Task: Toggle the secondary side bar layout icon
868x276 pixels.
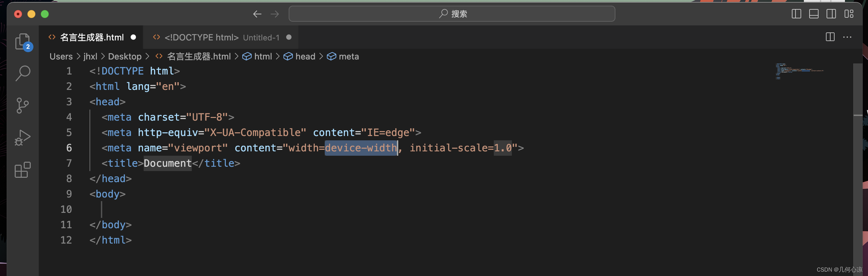Action: point(831,14)
